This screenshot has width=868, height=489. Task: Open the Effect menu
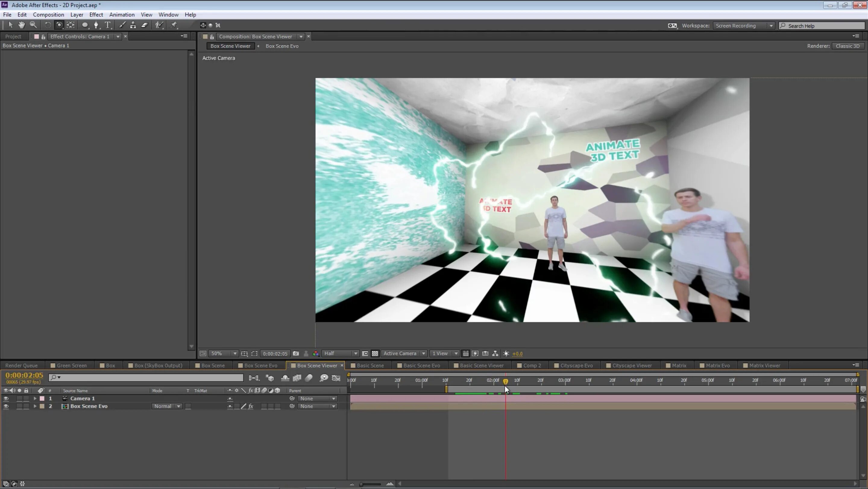click(x=96, y=14)
